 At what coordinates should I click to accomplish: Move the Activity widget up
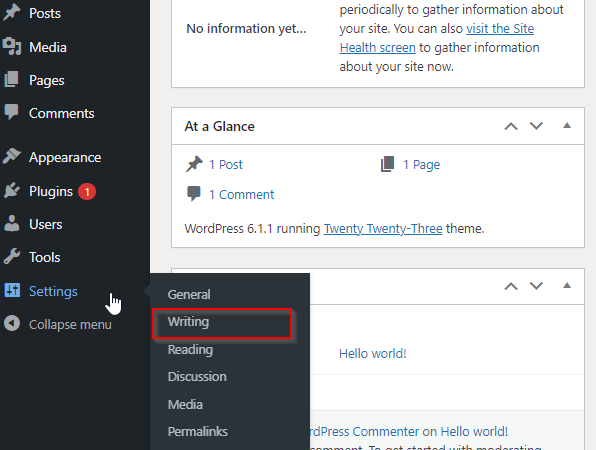click(x=511, y=286)
